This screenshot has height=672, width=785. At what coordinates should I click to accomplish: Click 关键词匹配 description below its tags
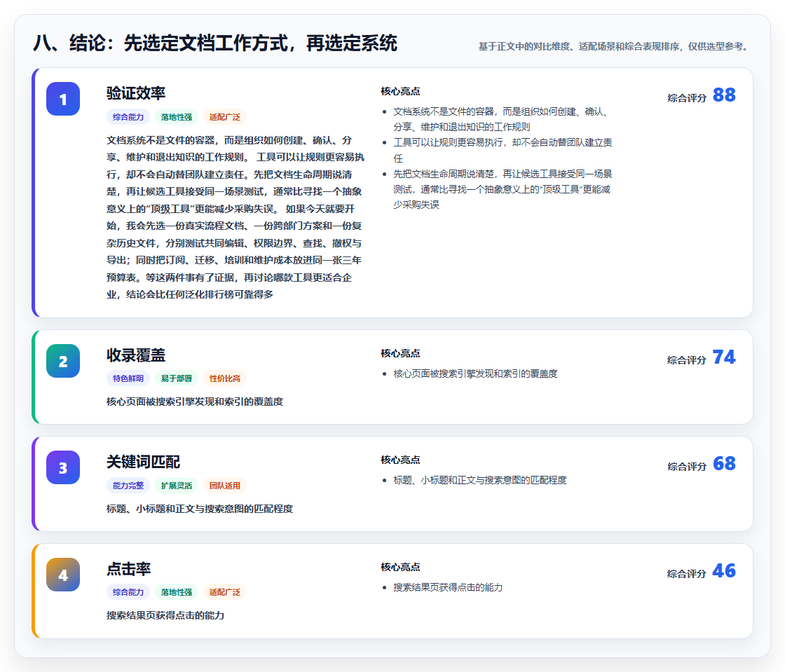pos(200,509)
